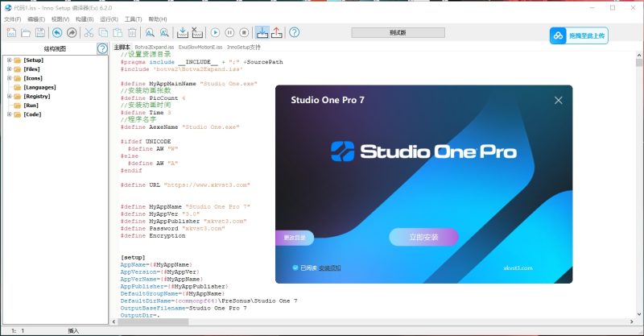Select the [Files] folder item
Screen dimensions: 644x336
(x=31, y=69)
